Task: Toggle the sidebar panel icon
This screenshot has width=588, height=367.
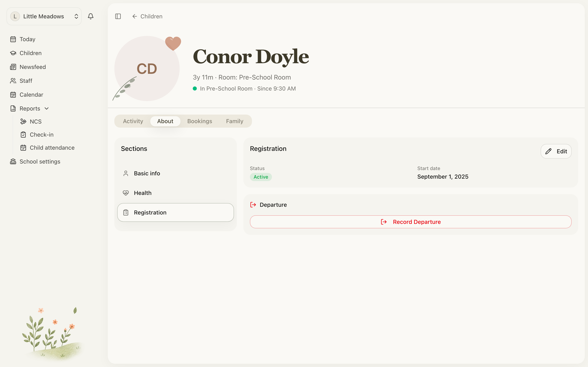Action: (x=118, y=16)
